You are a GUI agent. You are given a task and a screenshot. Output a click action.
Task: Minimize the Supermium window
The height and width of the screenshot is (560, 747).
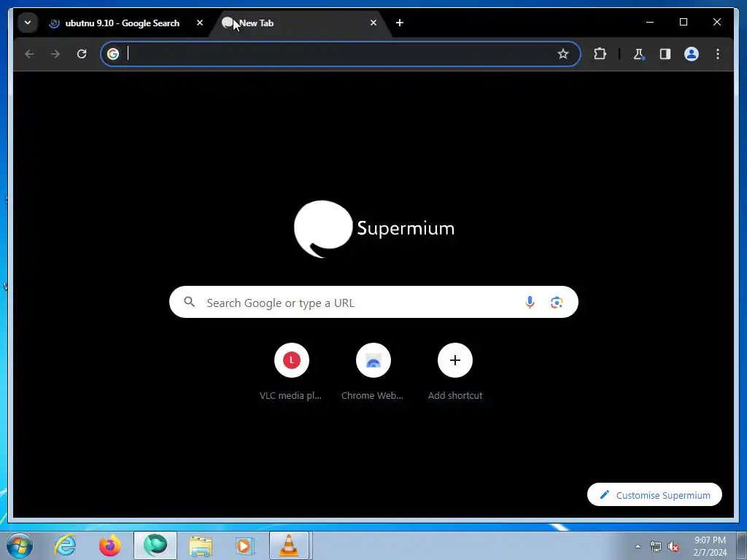(x=650, y=23)
